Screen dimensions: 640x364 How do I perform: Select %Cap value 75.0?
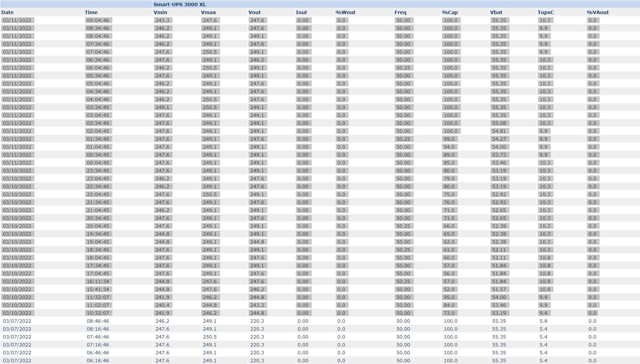449,194
